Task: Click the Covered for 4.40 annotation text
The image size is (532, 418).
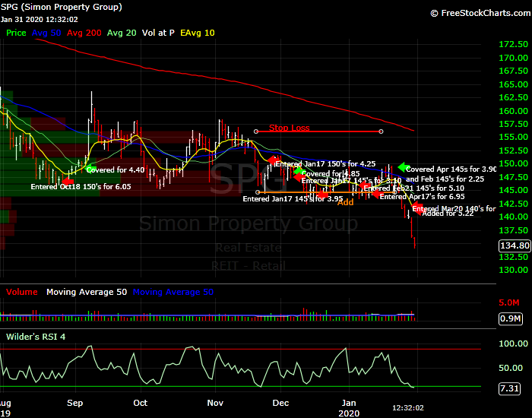Action: click(x=116, y=170)
